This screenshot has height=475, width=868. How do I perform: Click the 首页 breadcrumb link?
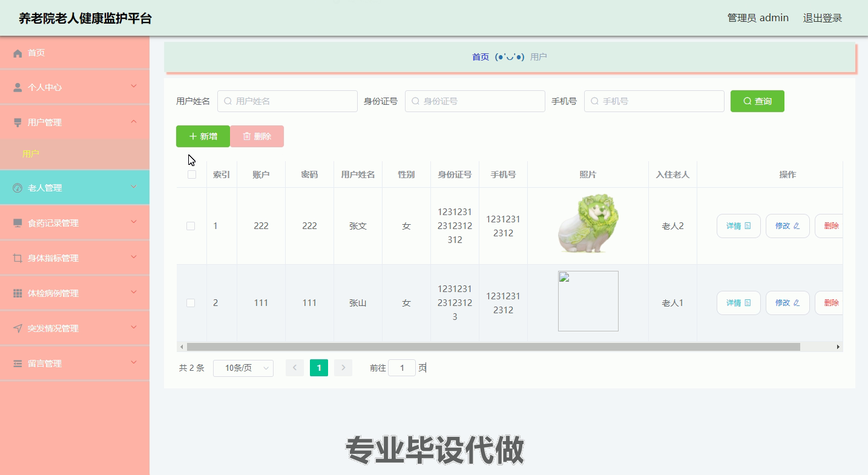pyautogui.click(x=481, y=57)
